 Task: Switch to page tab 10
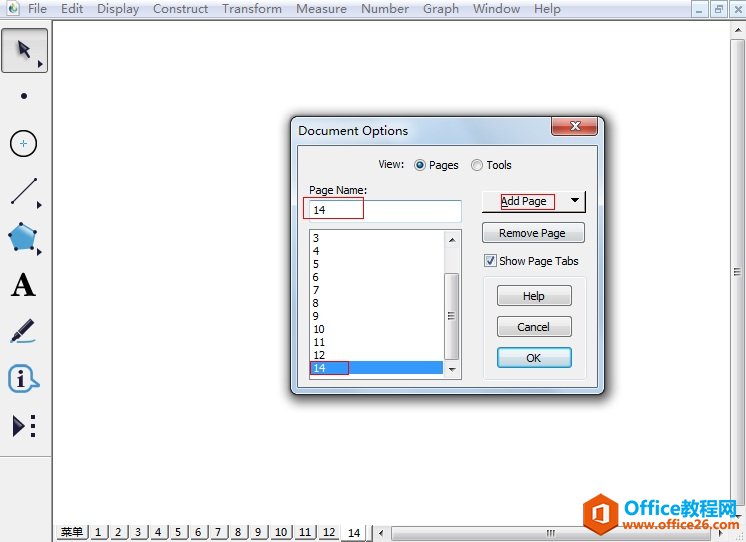click(281, 532)
